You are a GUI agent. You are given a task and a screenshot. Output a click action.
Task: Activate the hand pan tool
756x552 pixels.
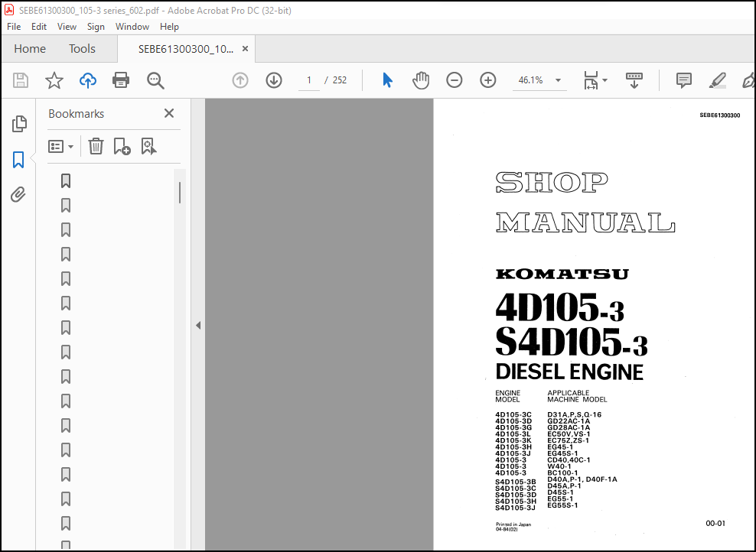421,80
